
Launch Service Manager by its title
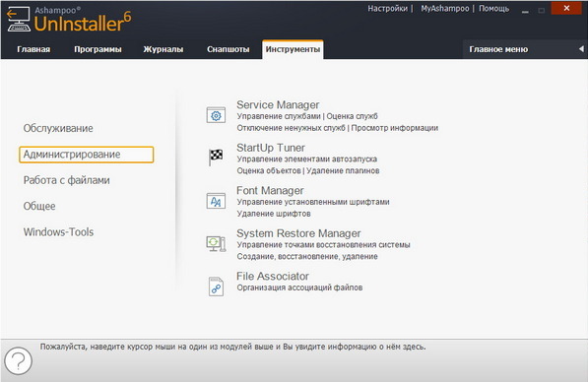click(x=278, y=104)
